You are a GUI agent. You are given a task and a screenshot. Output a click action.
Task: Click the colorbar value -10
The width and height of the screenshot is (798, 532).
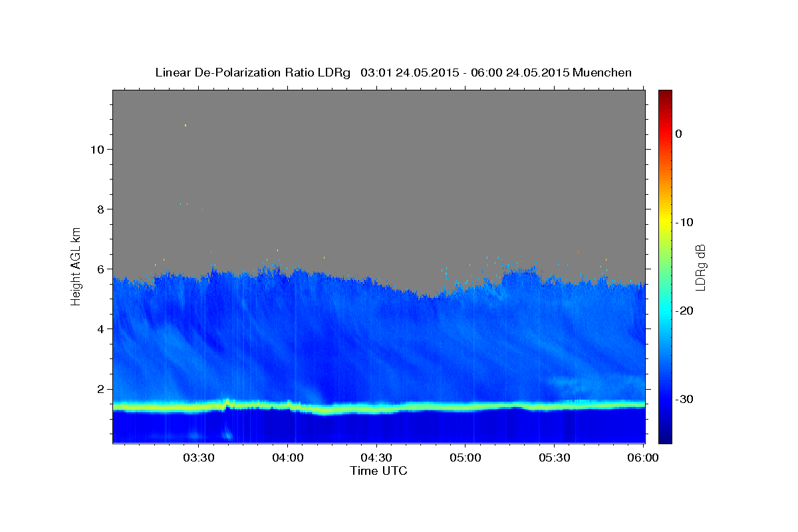pyautogui.click(x=684, y=222)
